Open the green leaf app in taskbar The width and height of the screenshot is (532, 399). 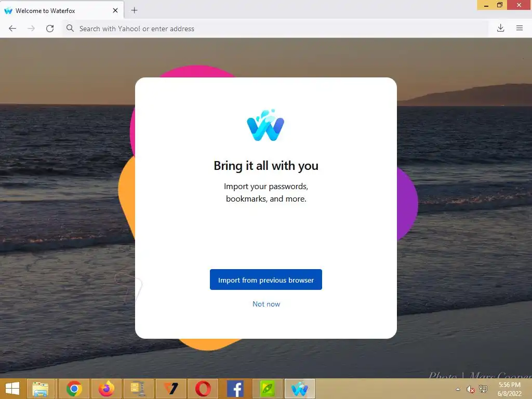tap(268, 389)
